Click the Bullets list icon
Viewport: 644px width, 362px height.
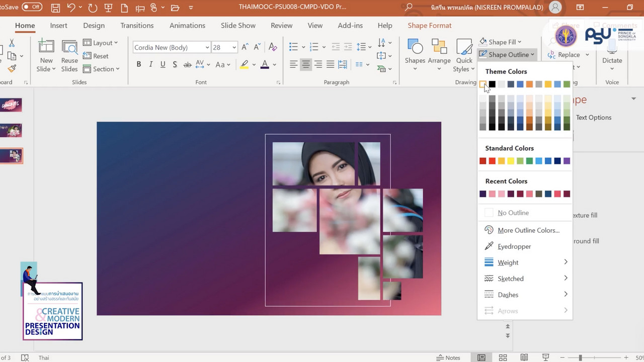[294, 47]
